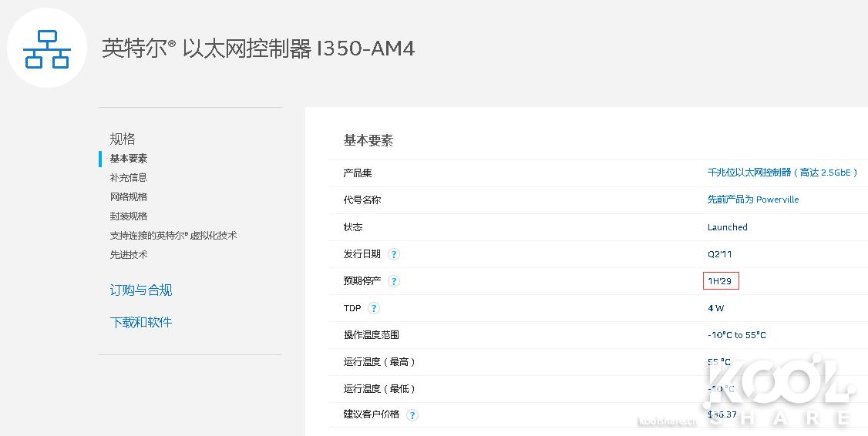868x436 pixels.
Task: Open 千兆位以太网控制器 product collection link
Action: point(782,173)
